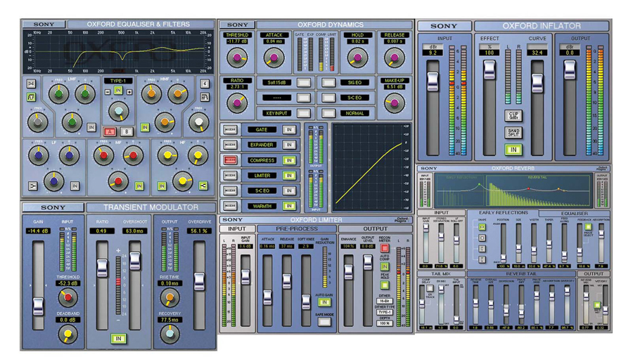Click the Limiter Input Gain fader
Screen dimensions: 633x364
click(245, 278)
